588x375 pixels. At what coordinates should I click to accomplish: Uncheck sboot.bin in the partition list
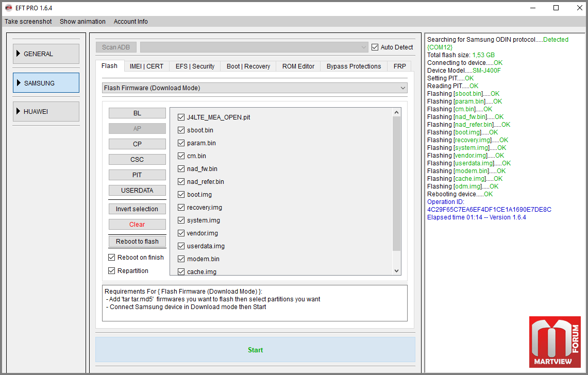(181, 130)
